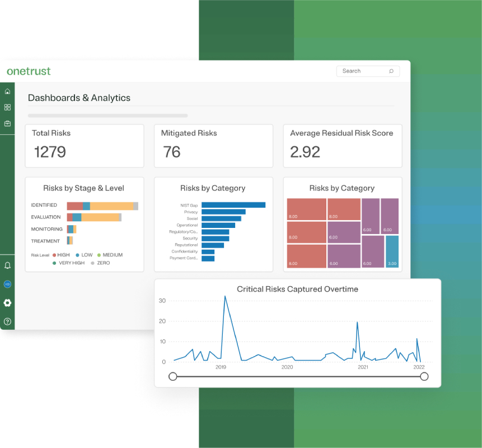482x448 pixels.
Task: Open the dashboard grid icon in sidebar
Action: (7, 108)
